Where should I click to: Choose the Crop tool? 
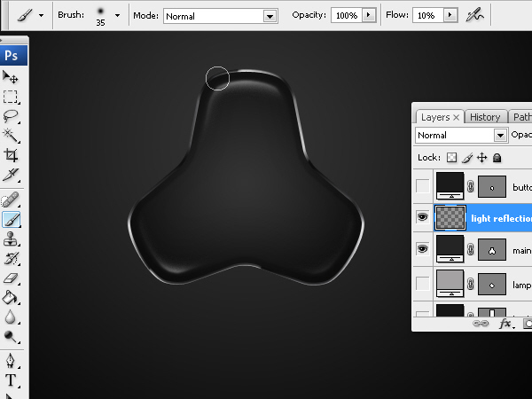(12, 154)
